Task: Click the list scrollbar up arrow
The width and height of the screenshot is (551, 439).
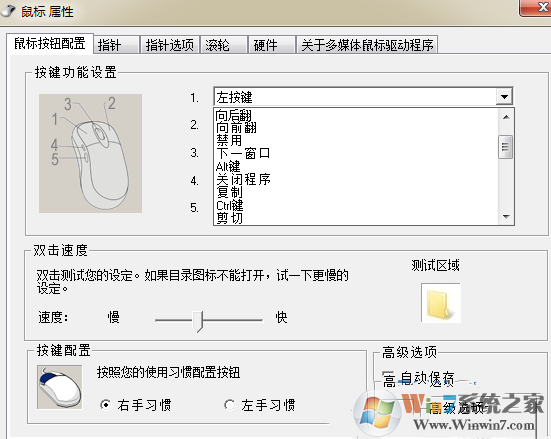Action: click(506, 117)
